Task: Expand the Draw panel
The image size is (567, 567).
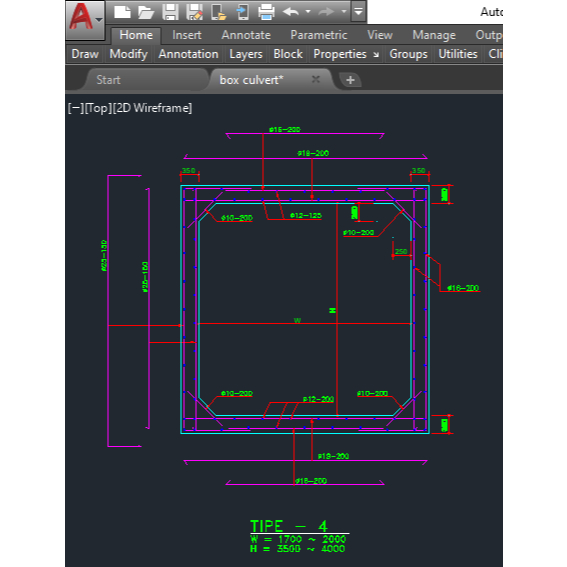Action: pyautogui.click(x=85, y=54)
